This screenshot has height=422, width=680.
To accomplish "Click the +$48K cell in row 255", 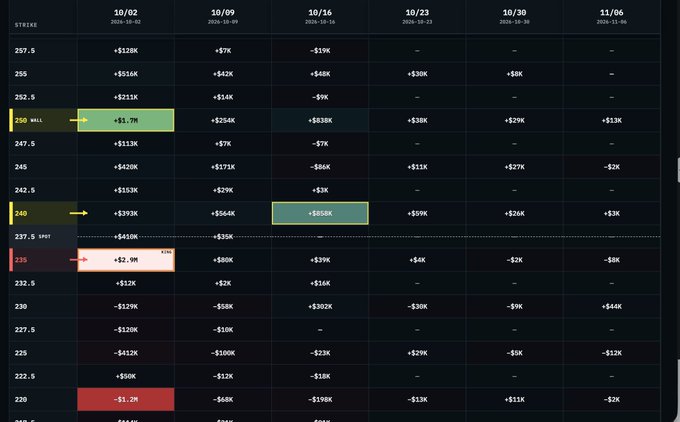I will point(320,74).
